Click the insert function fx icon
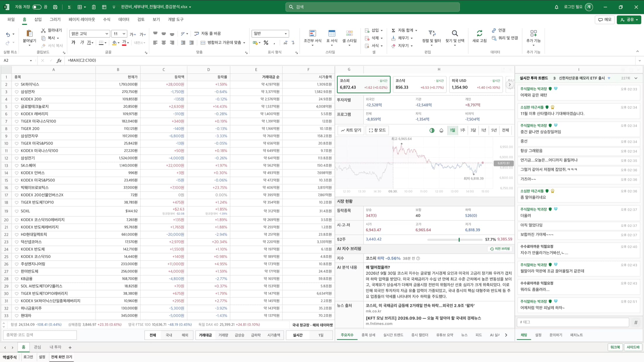 pos(59,61)
